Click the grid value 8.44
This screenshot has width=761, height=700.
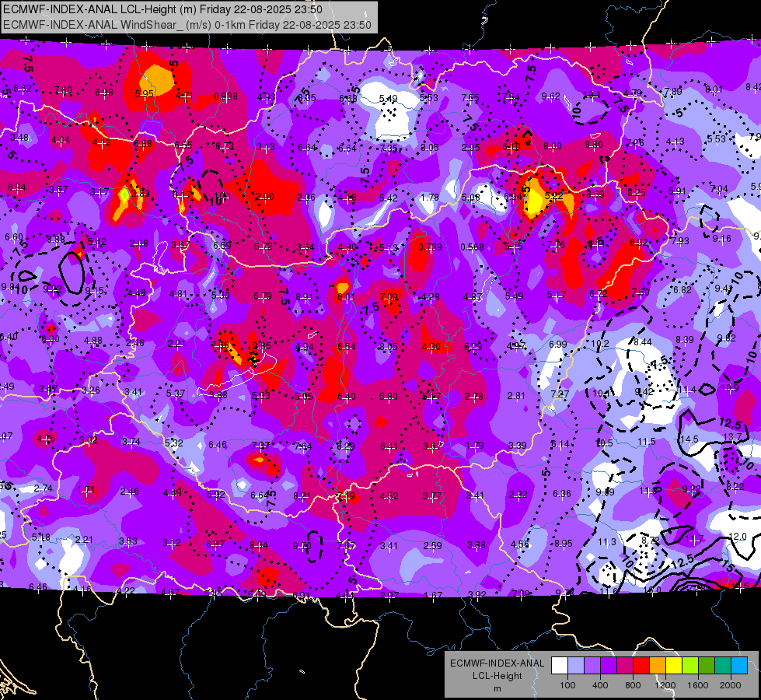coord(643,342)
